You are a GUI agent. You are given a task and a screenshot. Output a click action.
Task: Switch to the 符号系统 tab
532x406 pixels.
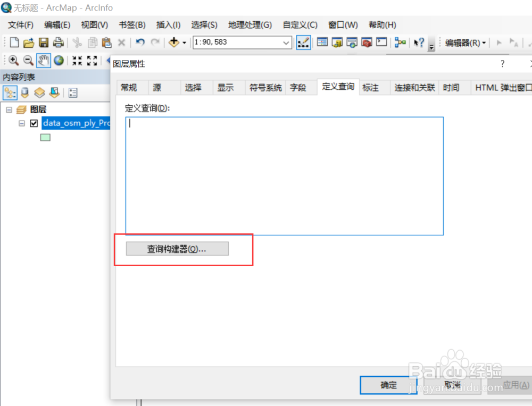pos(265,87)
